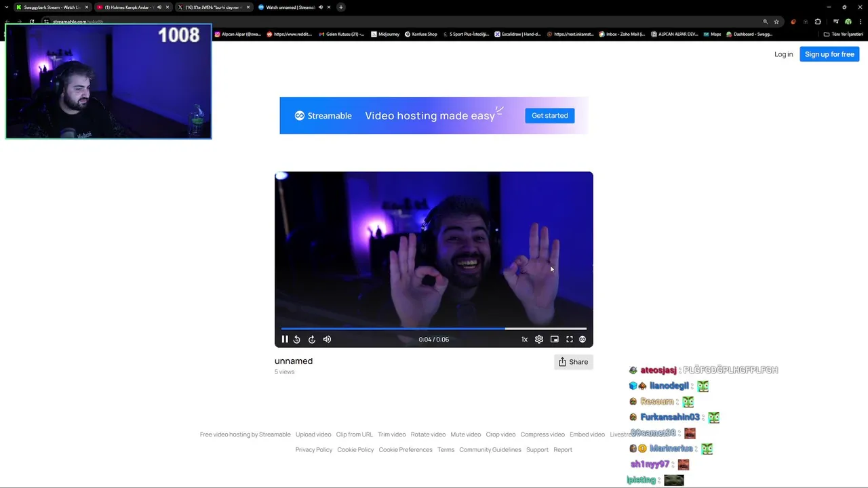The height and width of the screenshot is (488, 868).
Task: Open the Privacy Policy link
Action: [314, 450]
